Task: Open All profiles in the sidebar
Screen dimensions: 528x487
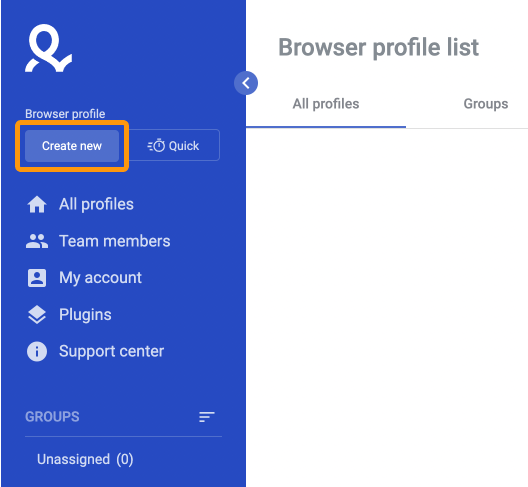Action: point(96,204)
